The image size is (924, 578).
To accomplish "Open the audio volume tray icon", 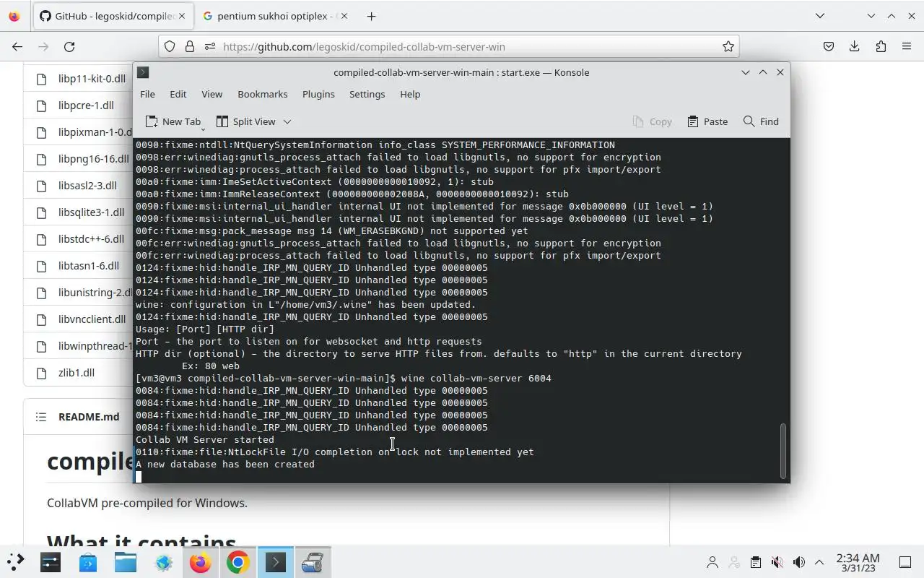I will click(x=799, y=562).
